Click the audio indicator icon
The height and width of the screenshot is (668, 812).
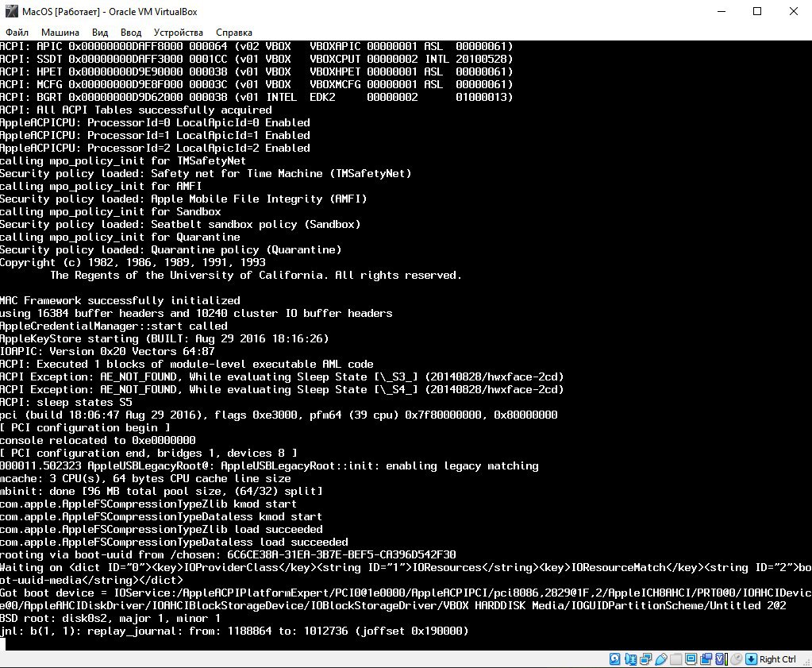pyautogui.click(x=630, y=659)
